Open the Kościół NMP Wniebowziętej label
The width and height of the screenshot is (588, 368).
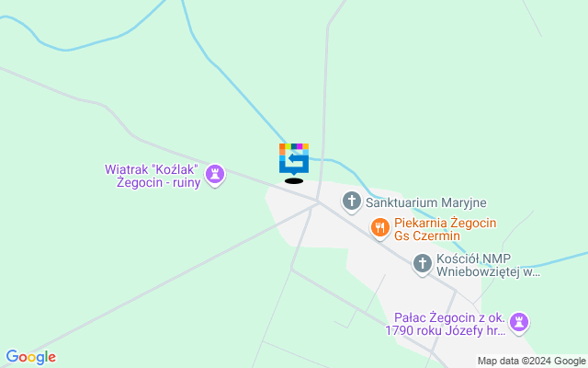pos(488,265)
